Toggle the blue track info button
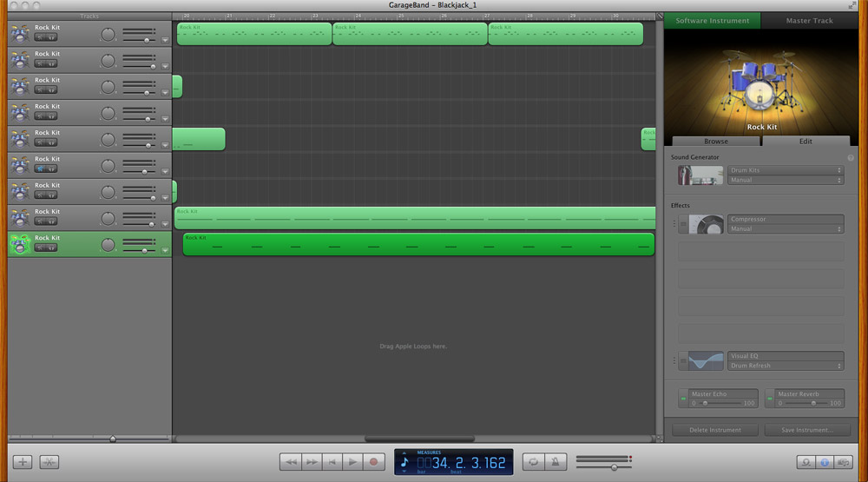This screenshot has height=482, width=868. pos(825,462)
